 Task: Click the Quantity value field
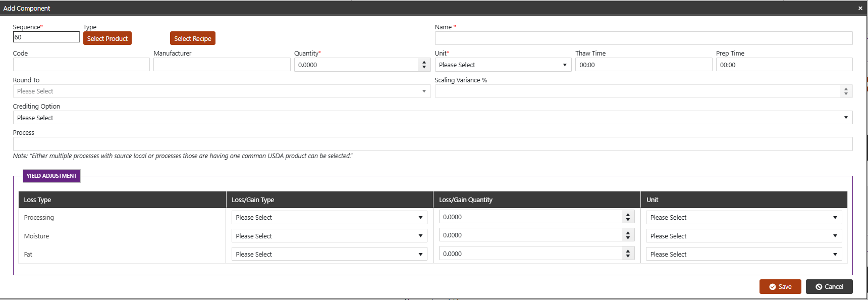click(356, 65)
